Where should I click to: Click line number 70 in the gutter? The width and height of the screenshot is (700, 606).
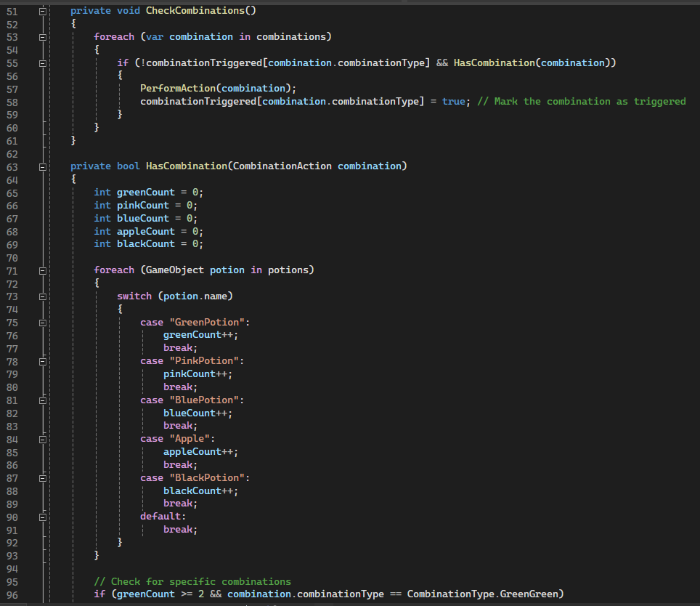[x=12, y=258]
